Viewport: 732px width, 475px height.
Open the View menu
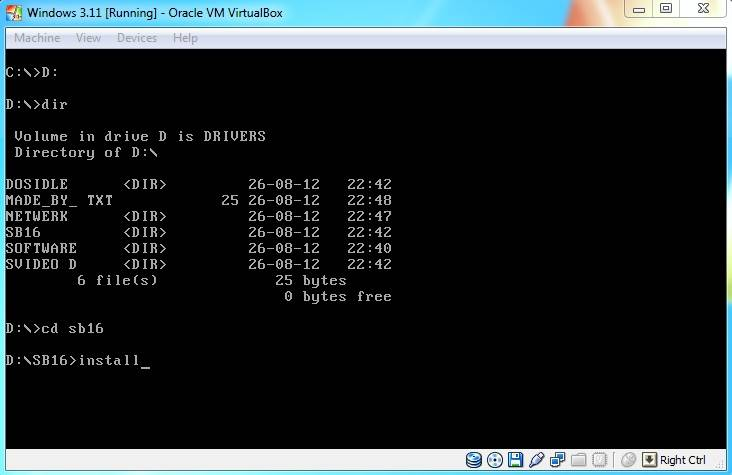pos(88,38)
